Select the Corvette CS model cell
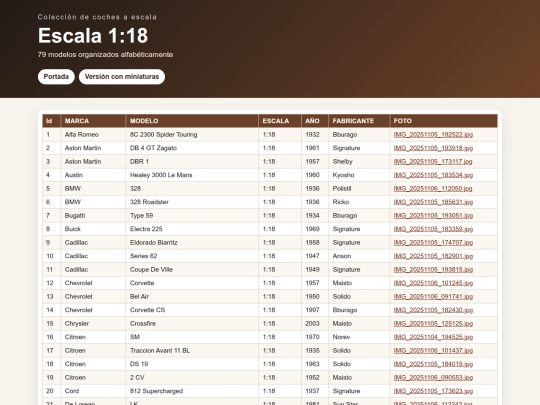540x405 pixels. tap(192, 310)
